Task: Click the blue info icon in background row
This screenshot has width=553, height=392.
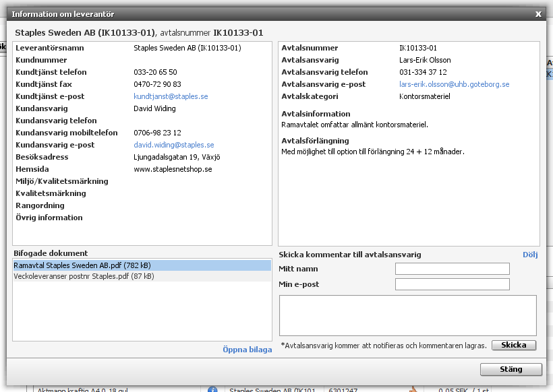Action: click(x=212, y=389)
